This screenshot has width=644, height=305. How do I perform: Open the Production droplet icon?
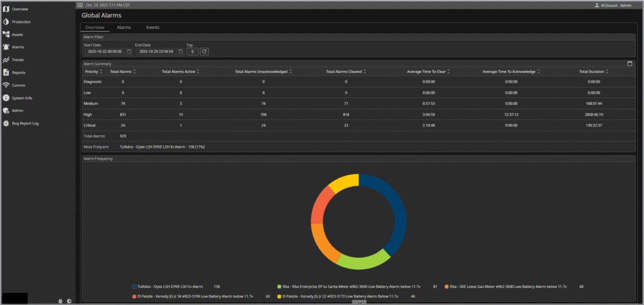pyautogui.click(x=6, y=22)
